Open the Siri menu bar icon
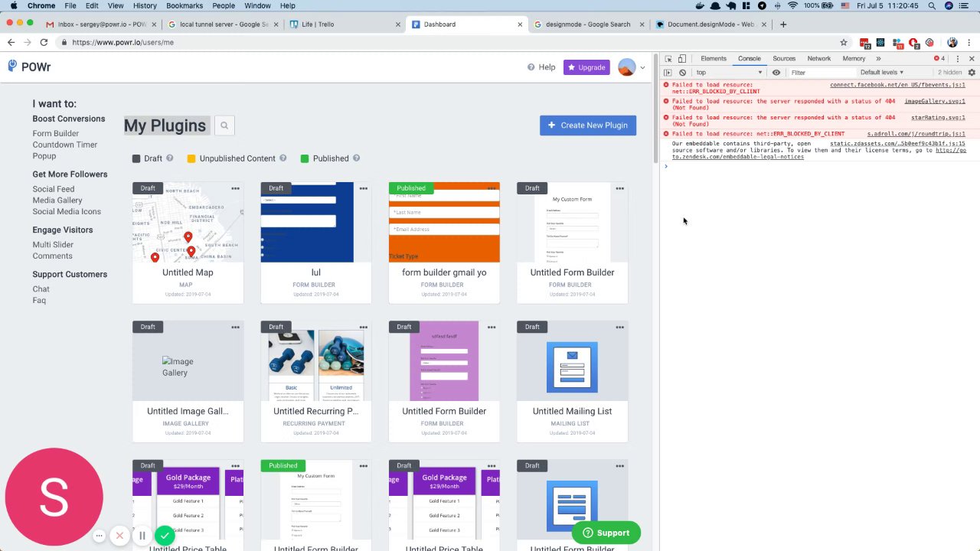Screen dimensions: 980x551 (949, 5)
